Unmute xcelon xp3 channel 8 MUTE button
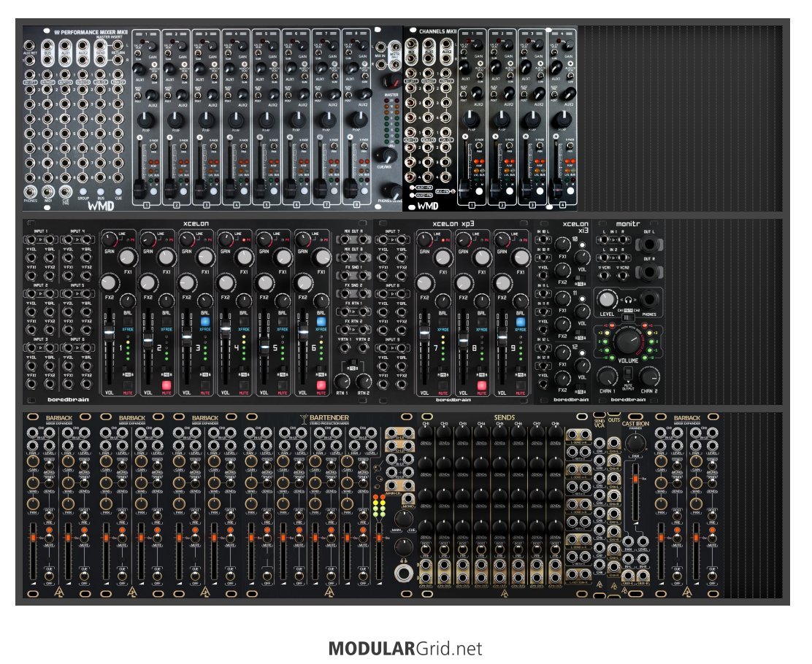The width and height of the screenshot is (812, 664). click(x=482, y=385)
